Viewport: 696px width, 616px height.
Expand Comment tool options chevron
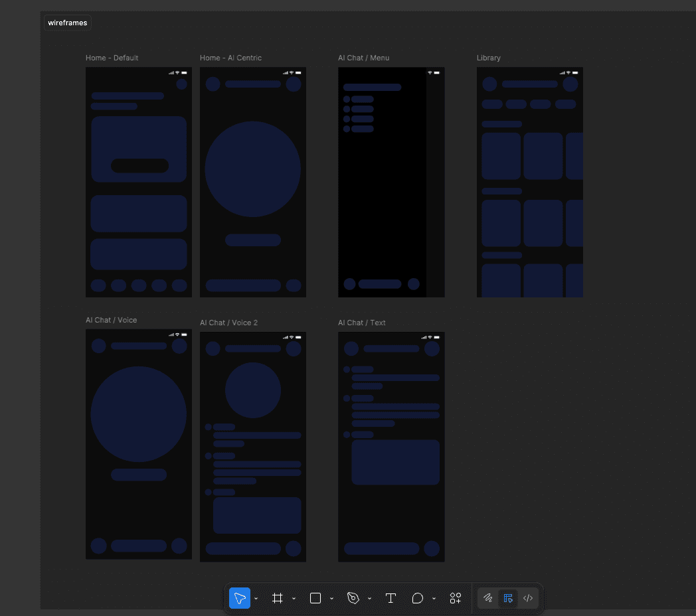click(434, 598)
